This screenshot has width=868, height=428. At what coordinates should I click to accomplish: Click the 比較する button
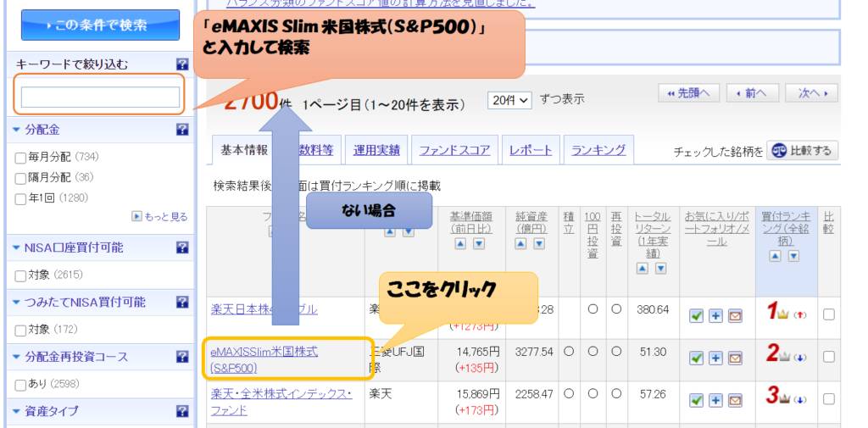(802, 151)
